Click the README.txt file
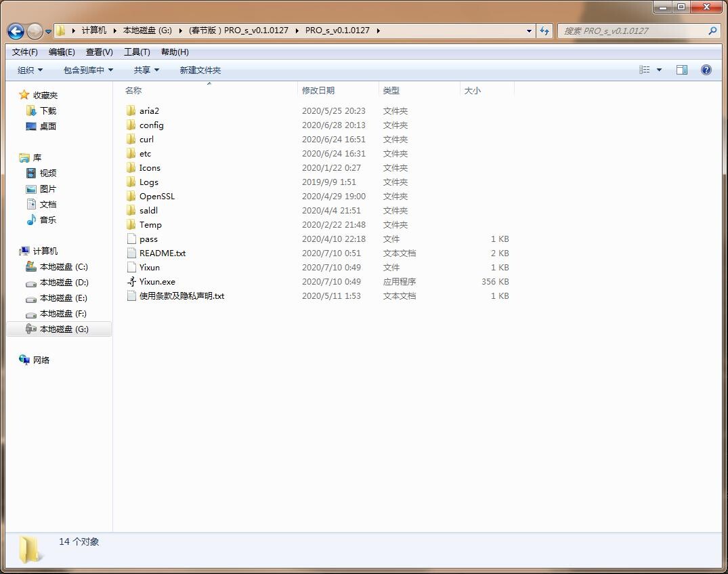Image resolution: width=728 pixels, height=574 pixels. [x=162, y=253]
